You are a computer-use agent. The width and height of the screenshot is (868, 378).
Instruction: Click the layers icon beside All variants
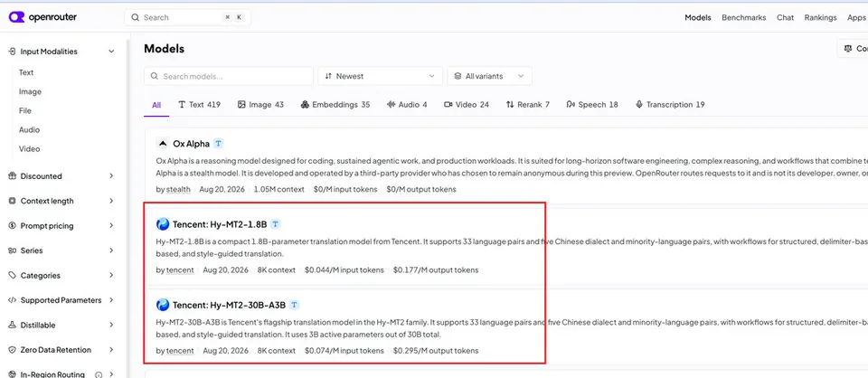[x=458, y=76]
